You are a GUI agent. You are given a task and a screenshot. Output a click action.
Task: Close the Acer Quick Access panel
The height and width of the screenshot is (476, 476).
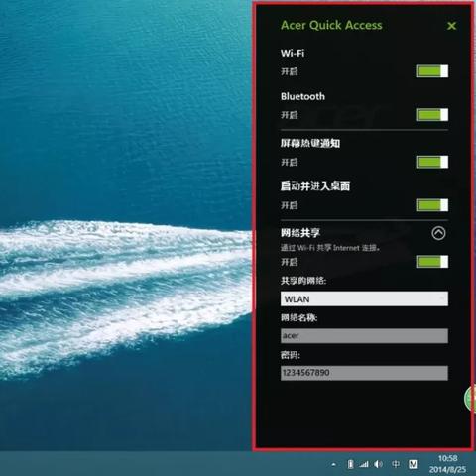click(451, 26)
